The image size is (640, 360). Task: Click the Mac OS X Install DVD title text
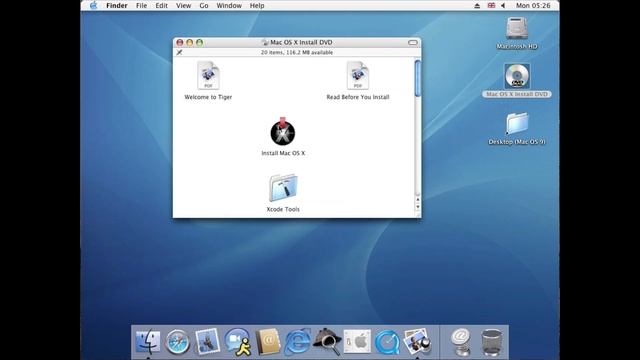[x=301, y=42]
